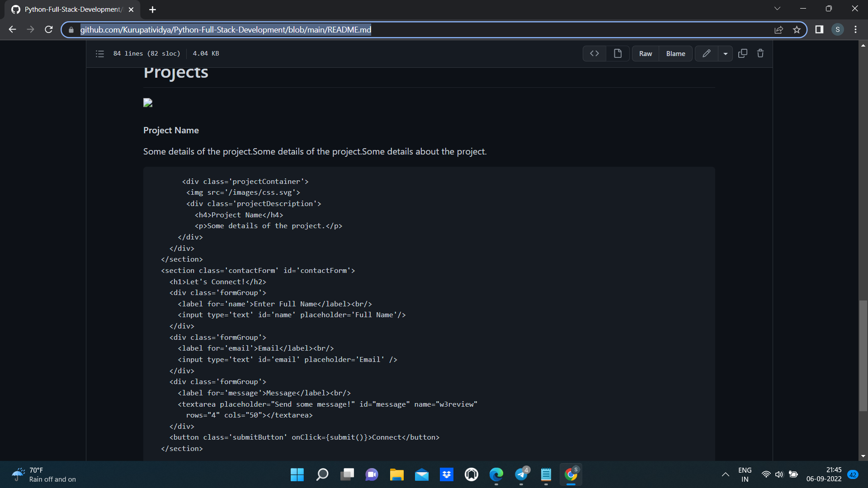Viewport: 868px width, 488px height.
Task: Open Chrome's three-dot menu
Action: 855,29
